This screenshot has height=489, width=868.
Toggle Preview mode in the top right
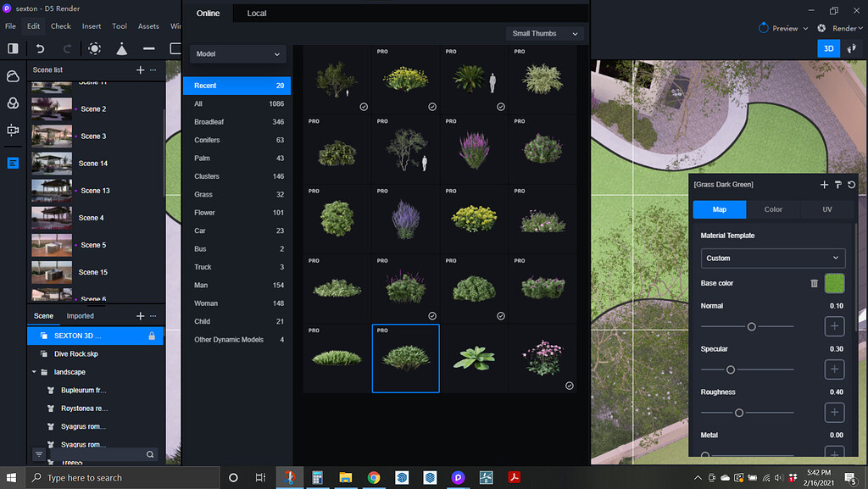tap(782, 27)
